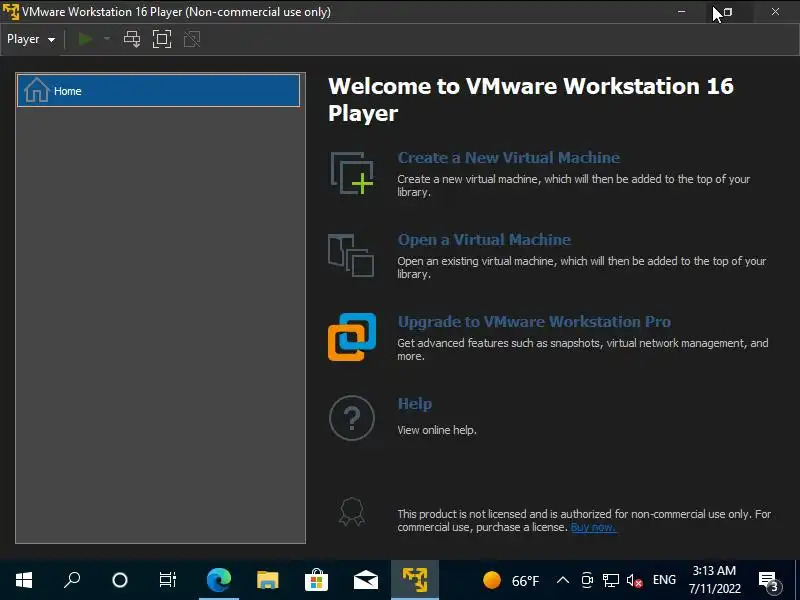The image size is (800, 600).
Task: Open Cortana circle on taskbar
Action: [120, 580]
